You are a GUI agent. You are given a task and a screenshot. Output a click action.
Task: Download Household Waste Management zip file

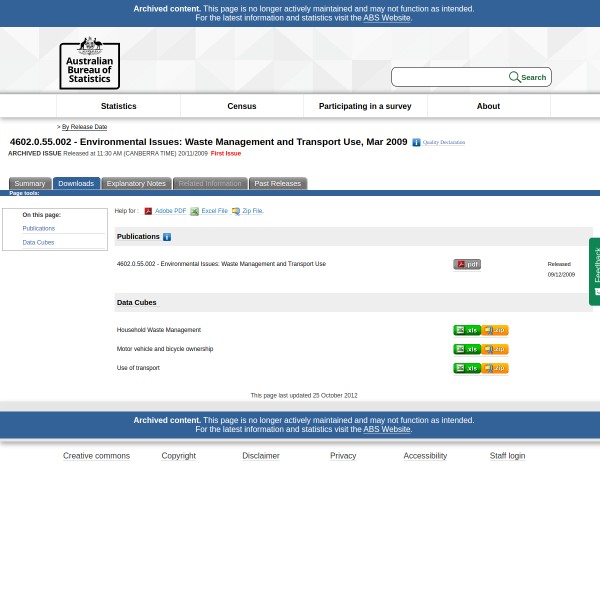coord(495,330)
